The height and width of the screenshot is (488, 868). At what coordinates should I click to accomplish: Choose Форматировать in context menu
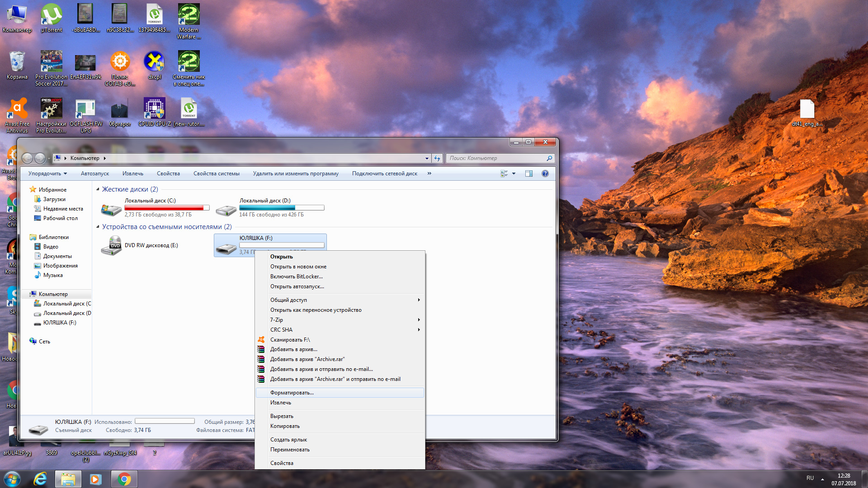tap(340, 393)
